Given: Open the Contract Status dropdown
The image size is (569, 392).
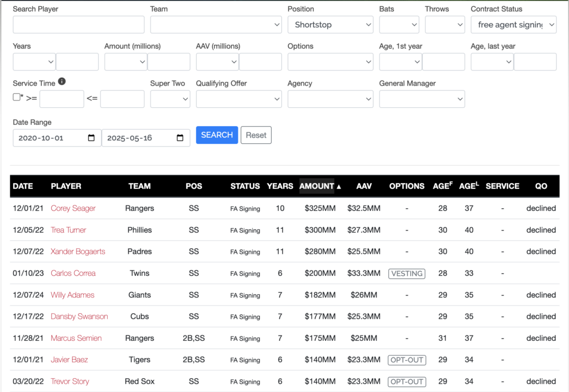Looking at the screenshot, I should tap(513, 24).
